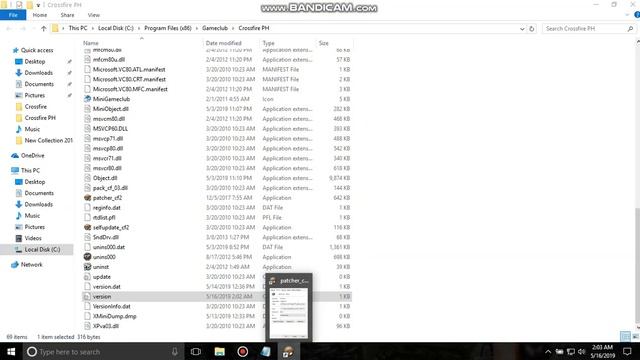
Task: Open the View ribbon tab
Action: (93, 15)
